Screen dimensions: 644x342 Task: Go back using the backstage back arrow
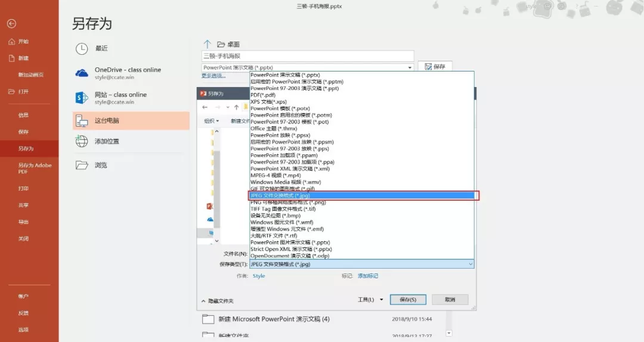(11, 24)
